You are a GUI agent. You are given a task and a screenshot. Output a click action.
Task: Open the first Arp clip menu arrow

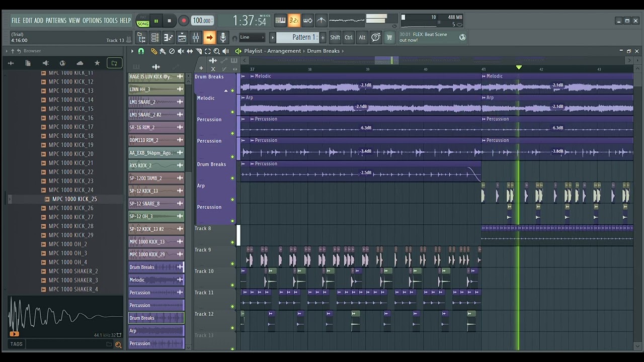pyautogui.click(x=243, y=98)
